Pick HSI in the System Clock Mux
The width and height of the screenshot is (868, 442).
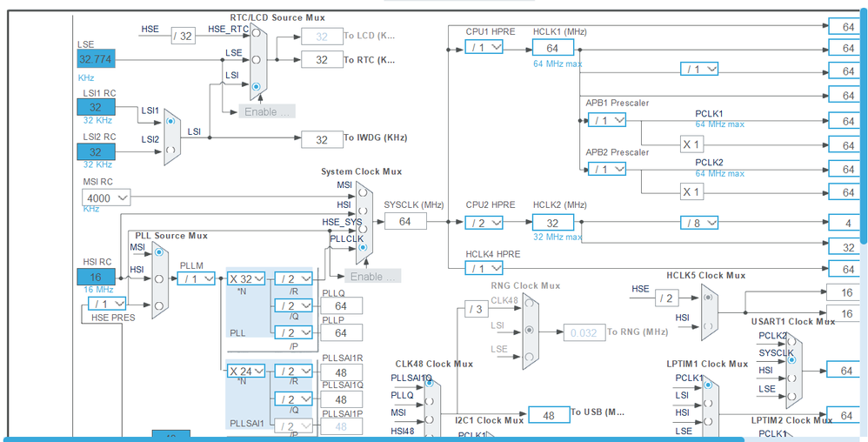(x=363, y=211)
